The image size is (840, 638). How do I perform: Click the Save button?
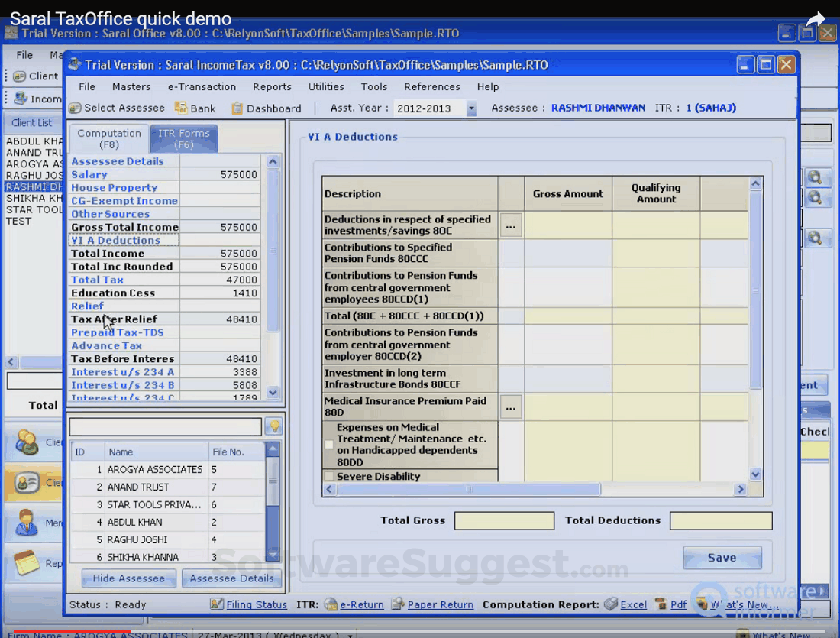pos(722,558)
